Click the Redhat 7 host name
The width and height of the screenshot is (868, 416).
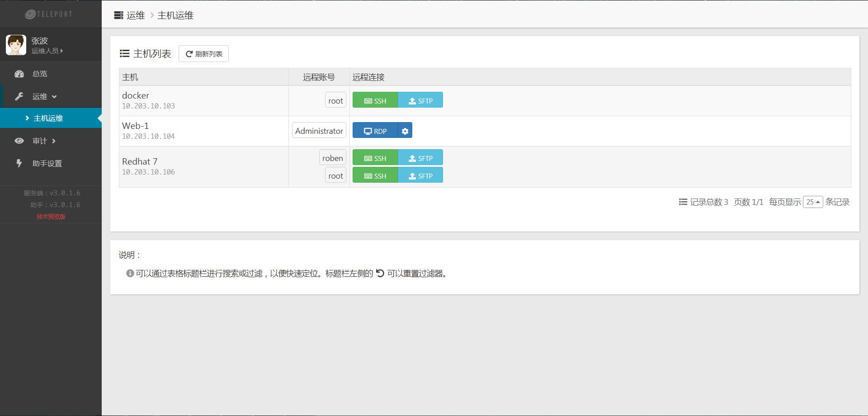tap(140, 161)
